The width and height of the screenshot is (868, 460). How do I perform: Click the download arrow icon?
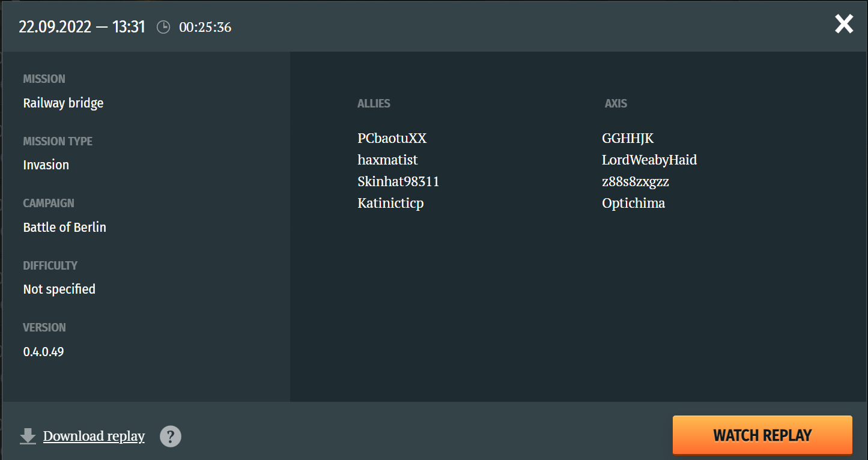[28, 436]
